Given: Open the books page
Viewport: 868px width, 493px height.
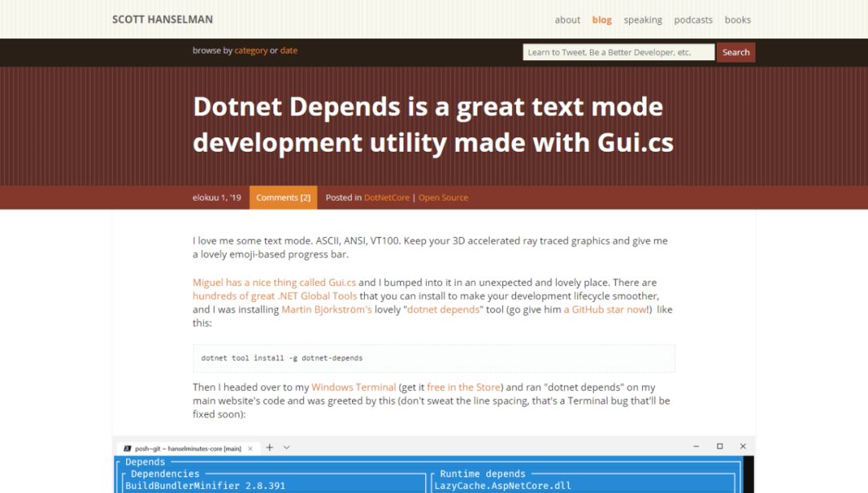Looking at the screenshot, I should click(x=737, y=20).
